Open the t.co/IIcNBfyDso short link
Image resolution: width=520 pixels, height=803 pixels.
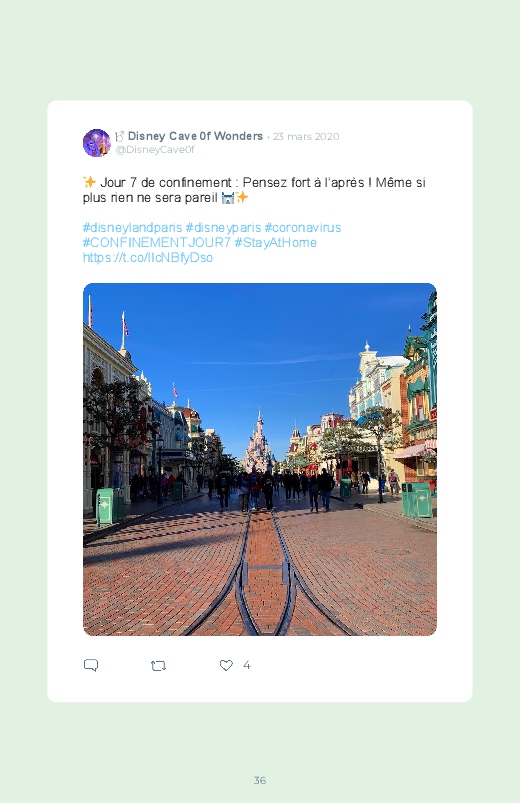pos(148,257)
